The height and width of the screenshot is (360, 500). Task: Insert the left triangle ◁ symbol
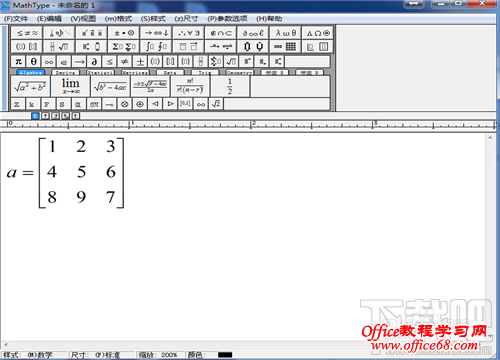(155, 104)
